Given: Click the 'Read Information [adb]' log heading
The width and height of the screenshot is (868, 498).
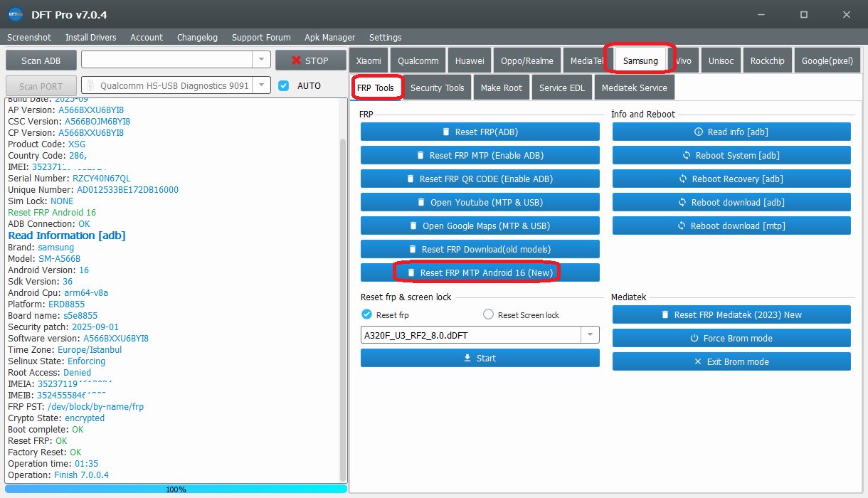Looking at the screenshot, I should tap(67, 235).
